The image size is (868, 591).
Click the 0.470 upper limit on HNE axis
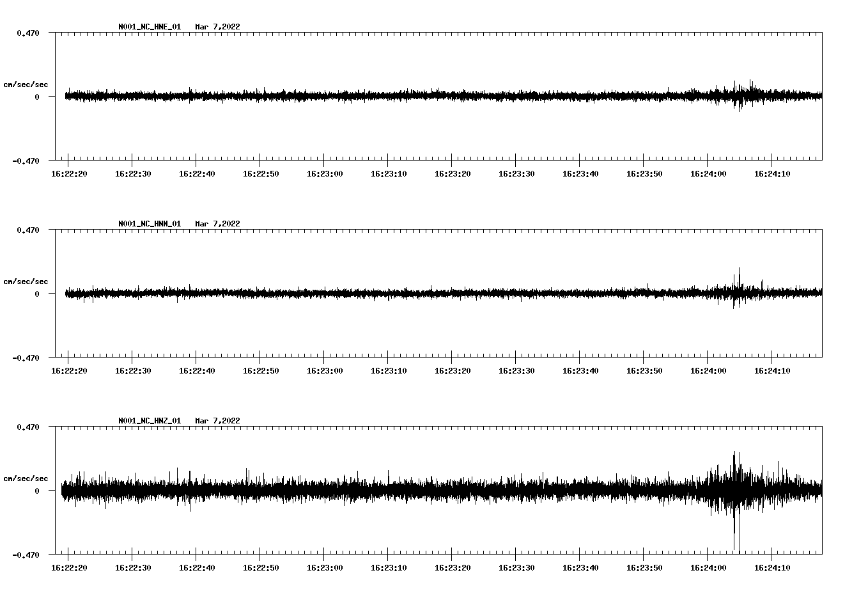(x=28, y=33)
